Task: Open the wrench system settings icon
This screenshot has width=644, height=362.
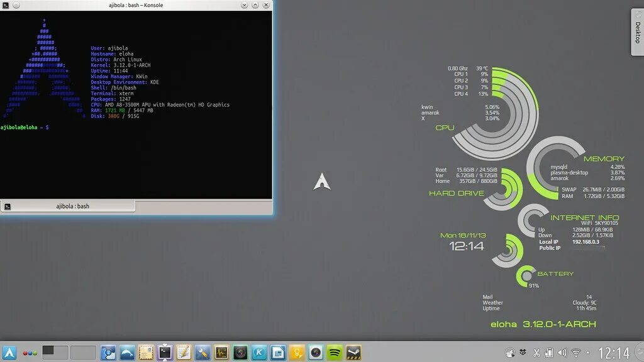Action: (203, 353)
